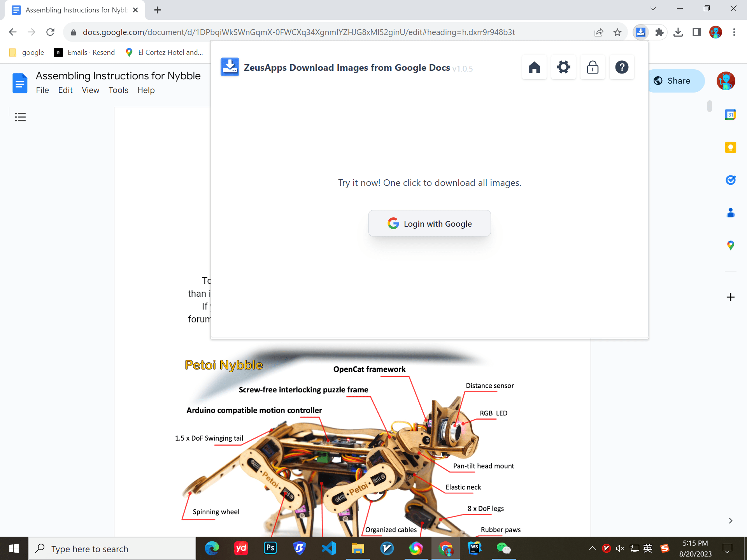Open Contacts side panel
Viewport: 747px width, 560px height.
pyautogui.click(x=730, y=213)
